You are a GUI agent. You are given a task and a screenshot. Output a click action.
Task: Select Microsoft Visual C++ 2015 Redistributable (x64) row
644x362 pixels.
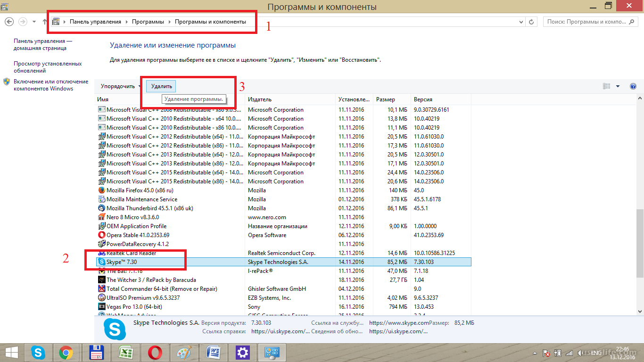tap(283, 173)
